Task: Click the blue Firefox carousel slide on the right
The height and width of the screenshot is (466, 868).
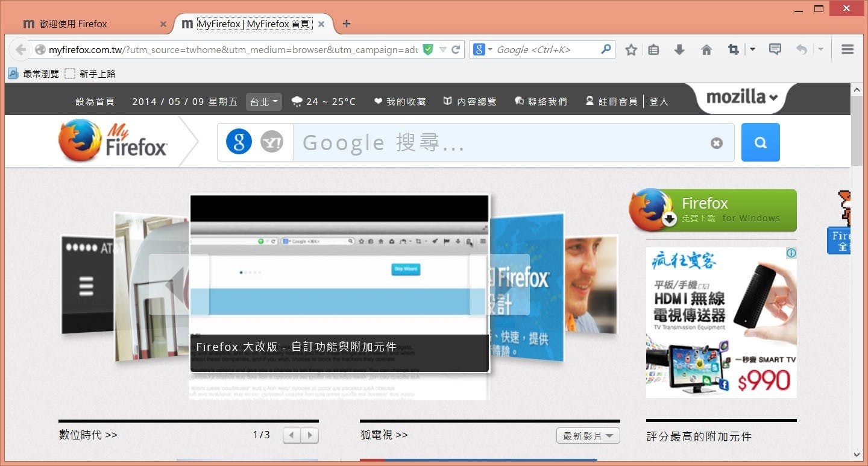Action: pos(527,287)
